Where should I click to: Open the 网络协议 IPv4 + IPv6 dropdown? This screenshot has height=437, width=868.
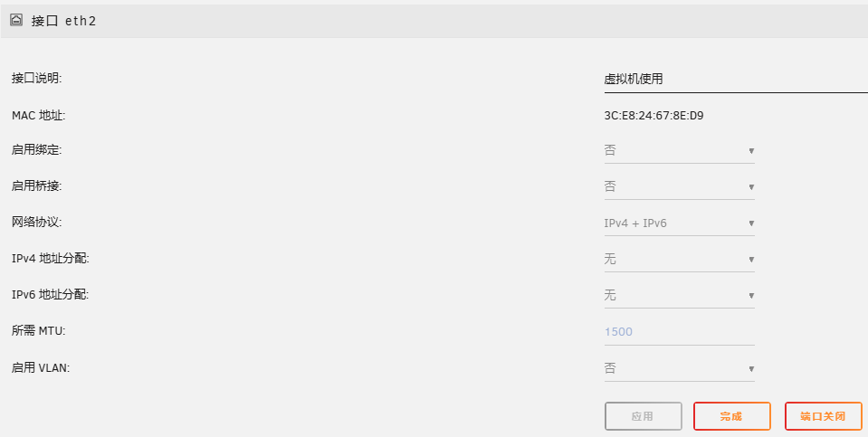click(x=679, y=223)
